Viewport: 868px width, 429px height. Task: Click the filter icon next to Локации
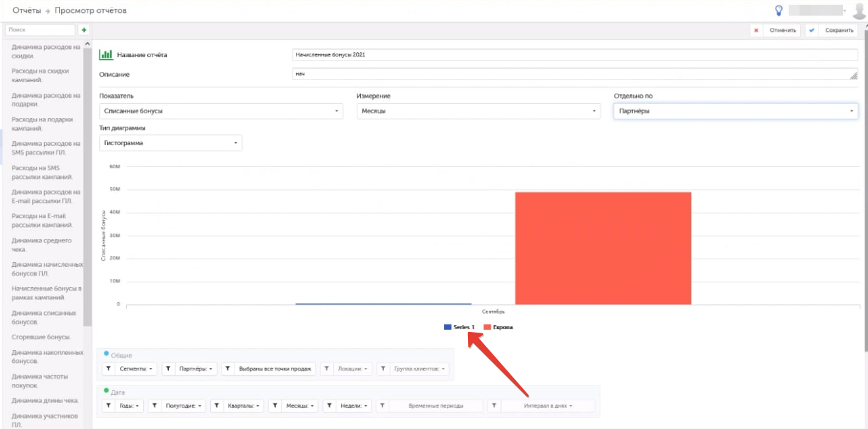(327, 369)
